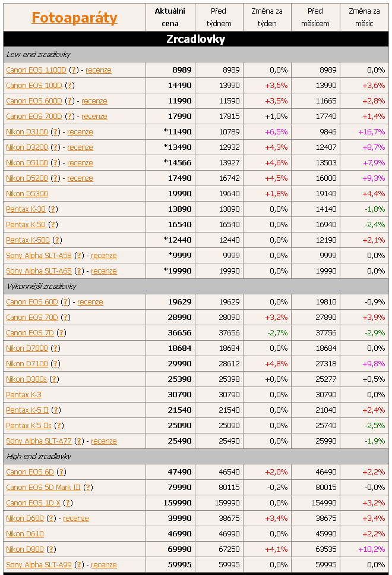Read the recenze for Nikon D5200
Screen dimensions: 392x575
(x=80, y=178)
